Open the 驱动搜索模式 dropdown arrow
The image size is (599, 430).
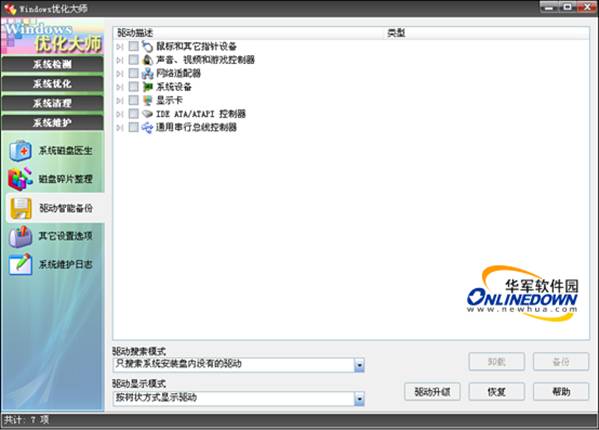tap(359, 365)
